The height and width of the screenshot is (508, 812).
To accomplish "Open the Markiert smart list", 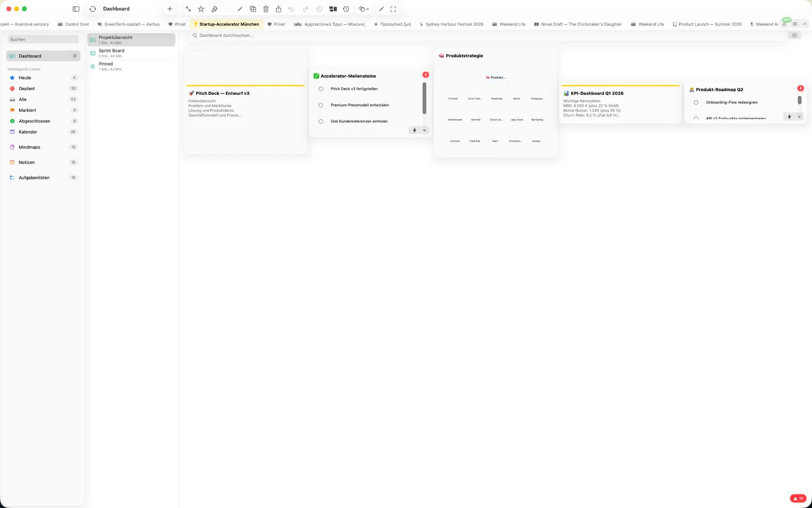I will (43, 110).
